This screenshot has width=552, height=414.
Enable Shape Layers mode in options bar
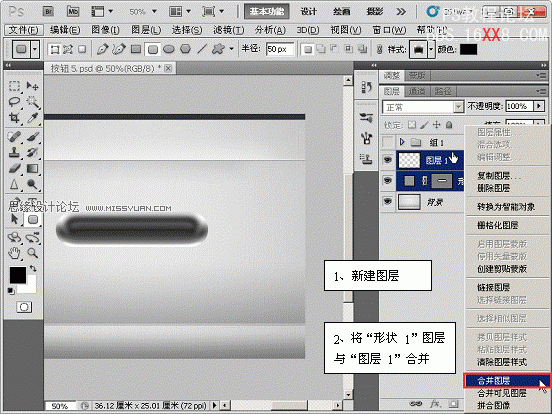pos(55,49)
